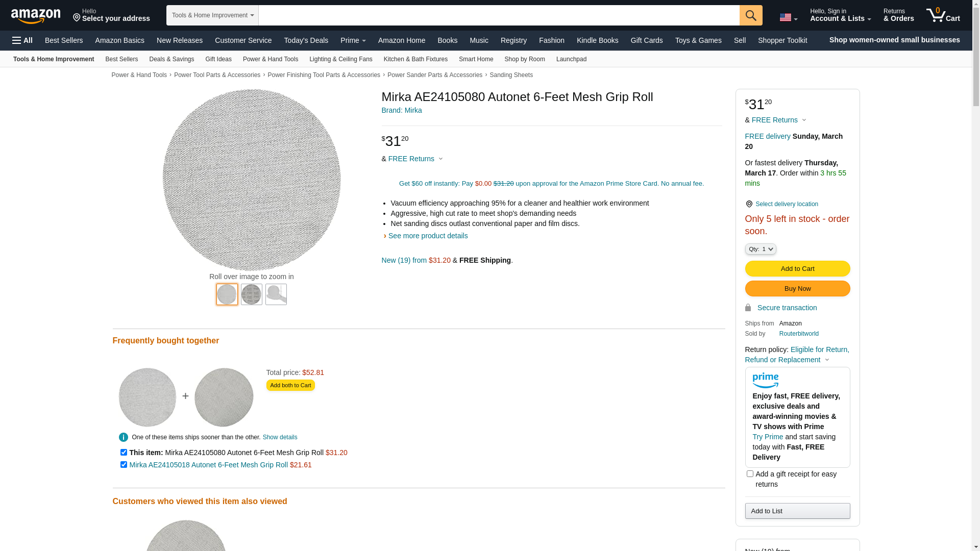Expand See more product details
This screenshot has width=980, height=551.
click(428, 236)
